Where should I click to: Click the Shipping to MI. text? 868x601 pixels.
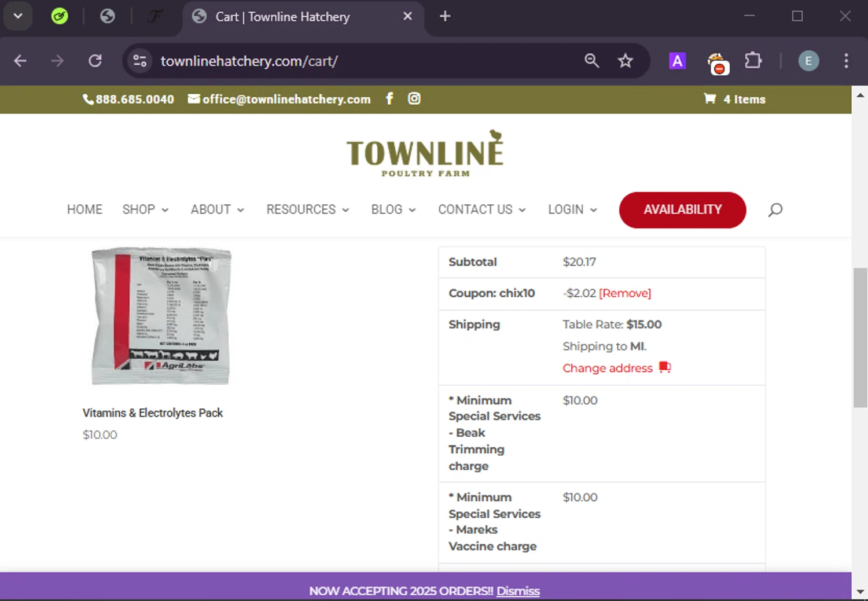pyautogui.click(x=605, y=346)
